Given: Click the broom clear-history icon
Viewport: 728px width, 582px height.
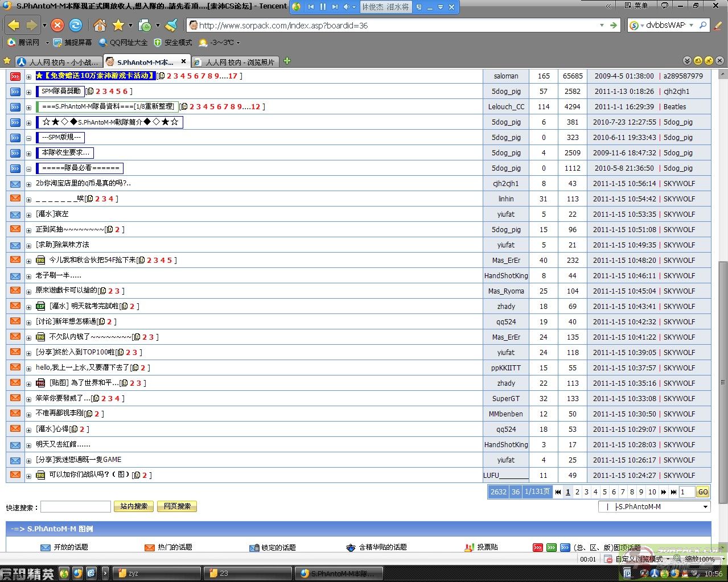Looking at the screenshot, I should [x=171, y=25].
